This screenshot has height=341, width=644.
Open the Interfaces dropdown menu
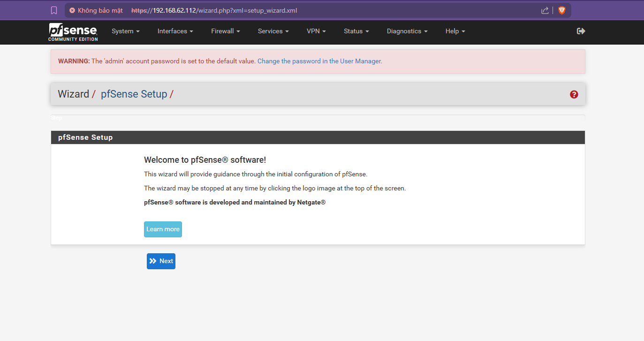pyautogui.click(x=175, y=31)
